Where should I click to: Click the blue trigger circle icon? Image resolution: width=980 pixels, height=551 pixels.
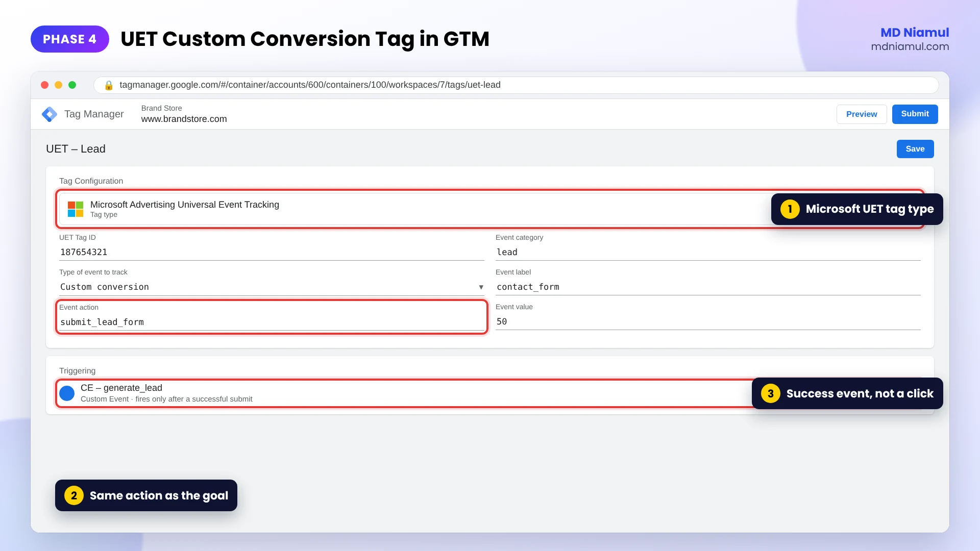pos(67,393)
